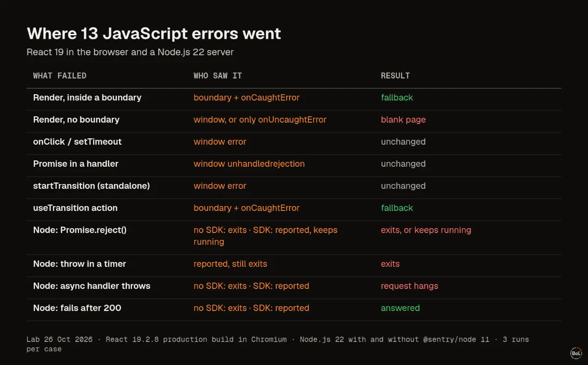The image size is (588, 365).
Task: Select the "onClick / setTimeout" cell
Action: tap(77, 142)
